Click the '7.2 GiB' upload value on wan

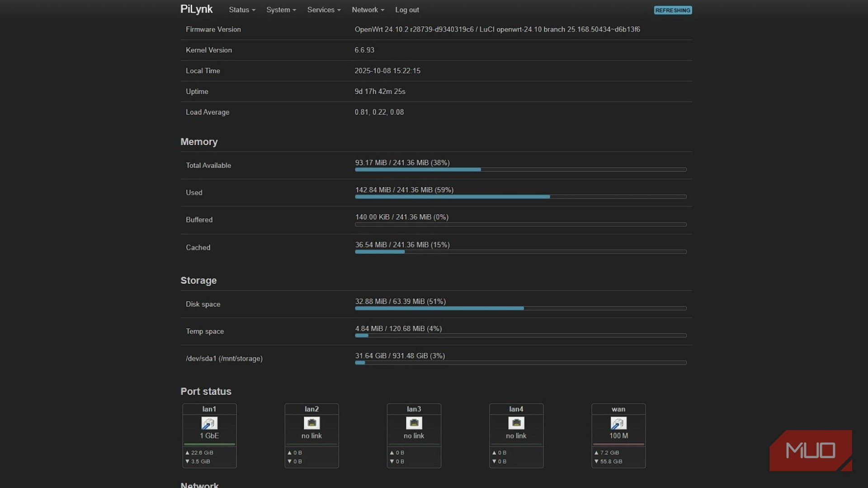click(x=609, y=453)
